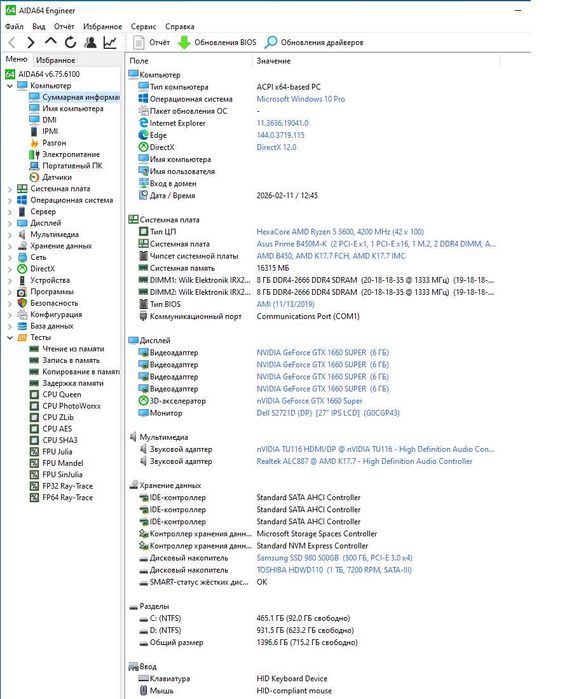572x699 pixels.
Task: Open the HexaCore AMD Ryzen 5 3600 link
Action: [x=340, y=232]
